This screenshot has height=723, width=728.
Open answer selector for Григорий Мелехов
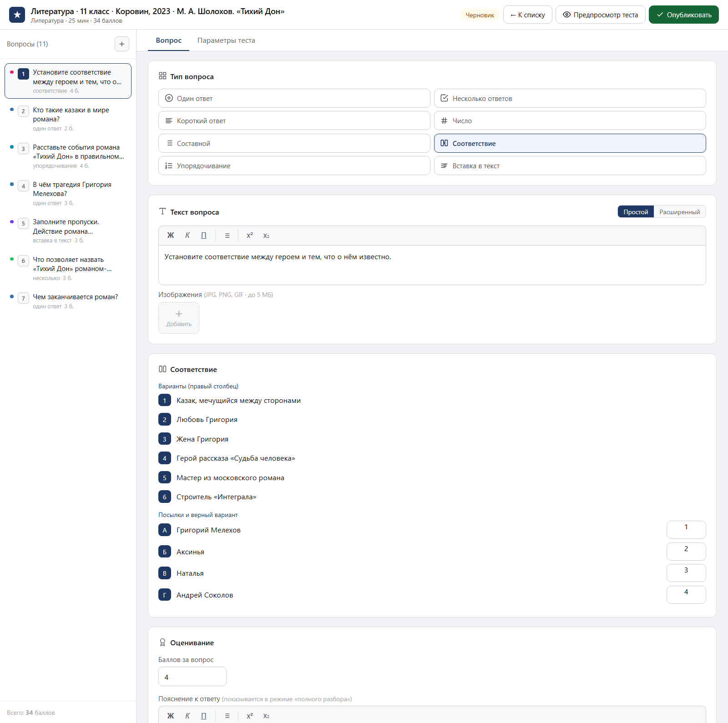[686, 530]
